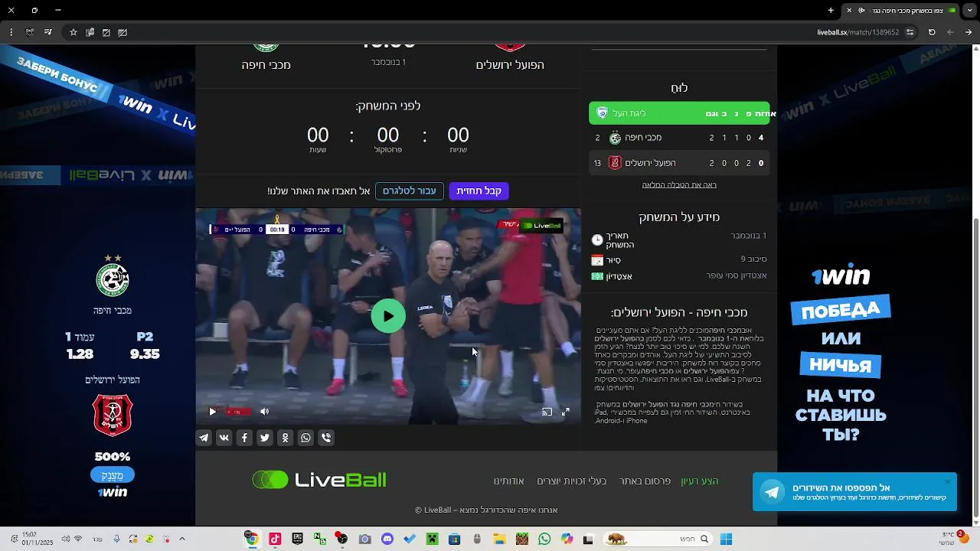Open the 'הצע רעיון' footer link
Image resolution: width=980 pixels, height=551 pixels.
[700, 481]
